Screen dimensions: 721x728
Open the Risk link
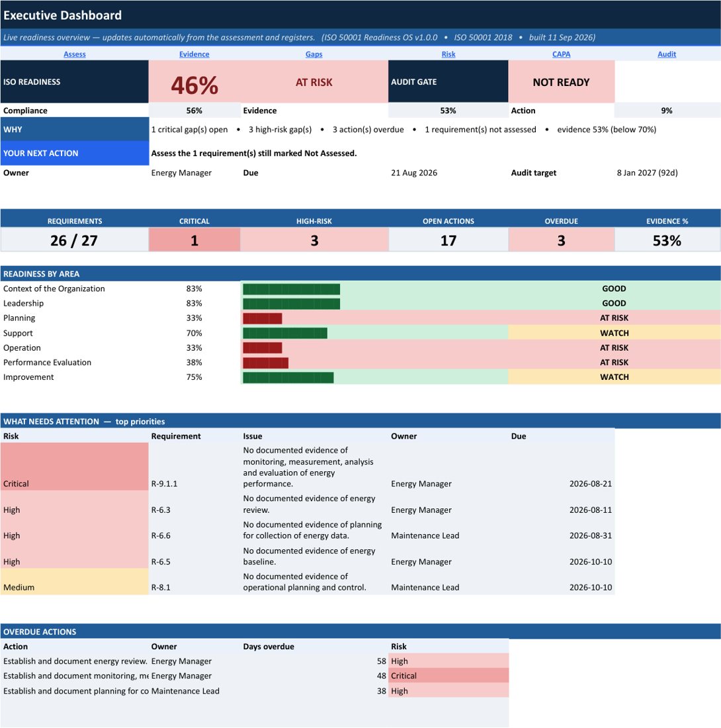point(448,54)
